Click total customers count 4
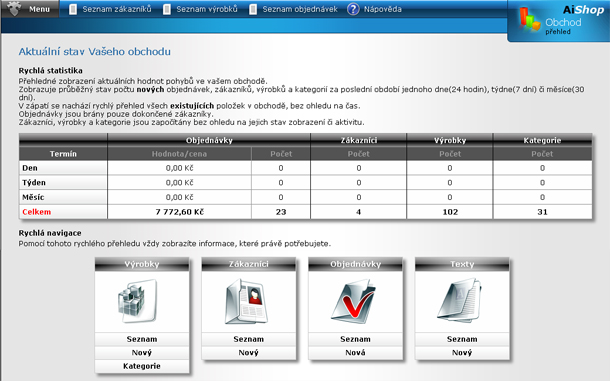 pyautogui.click(x=358, y=212)
